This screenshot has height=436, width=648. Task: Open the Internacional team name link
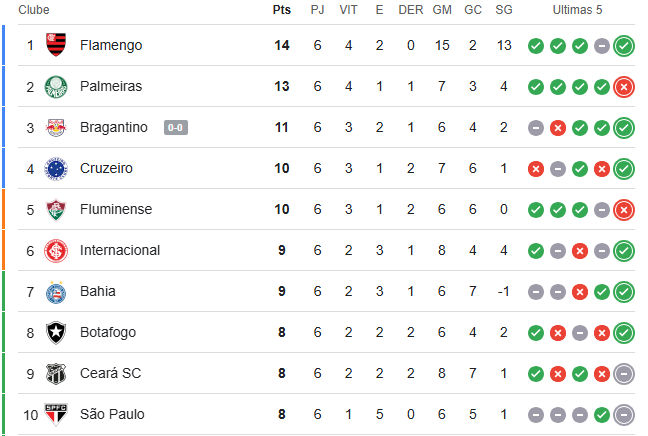pyautogui.click(x=120, y=250)
